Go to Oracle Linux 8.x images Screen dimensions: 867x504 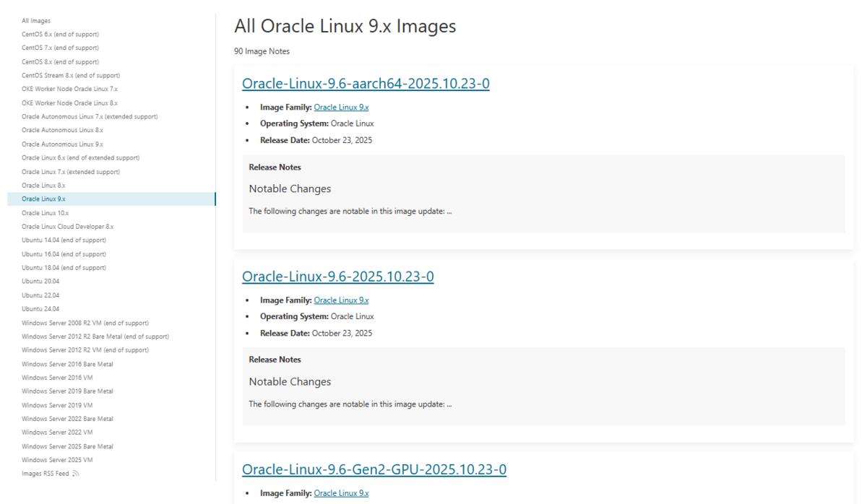pyautogui.click(x=43, y=186)
